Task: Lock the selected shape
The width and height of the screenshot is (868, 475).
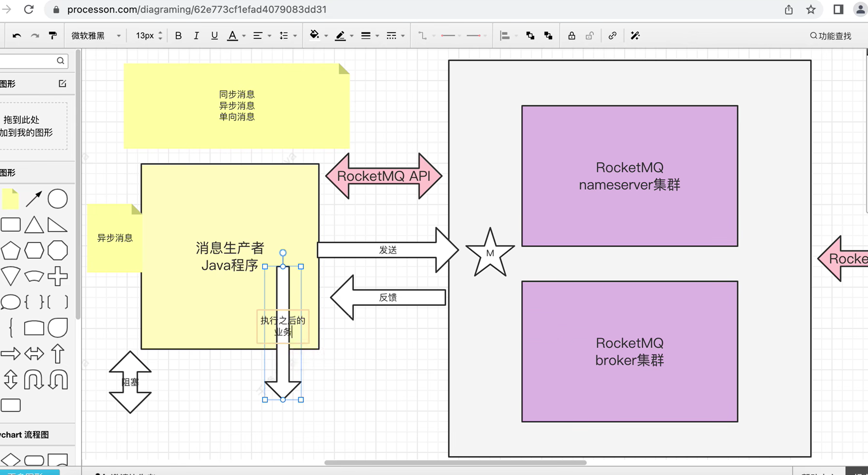Action: point(571,36)
